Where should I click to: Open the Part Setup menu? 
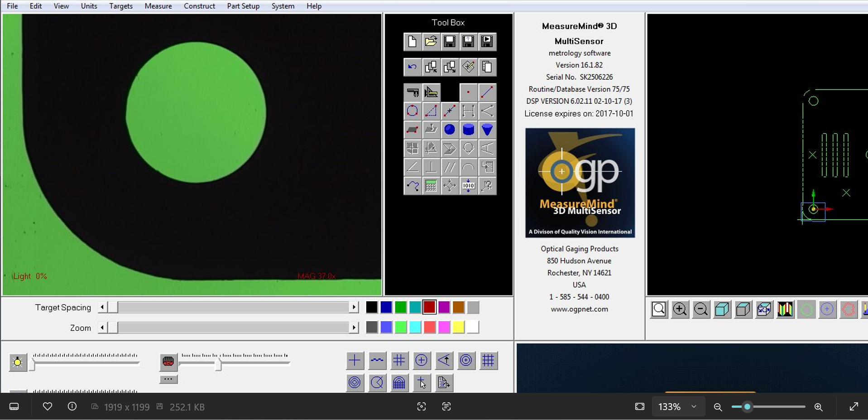click(x=243, y=6)
